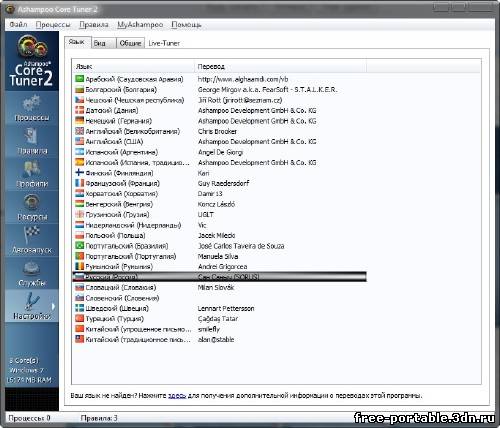Viewport: 500px width, 428px height.
Task: Switch to the Live-Tuner tab
Action: click(164, 43)
